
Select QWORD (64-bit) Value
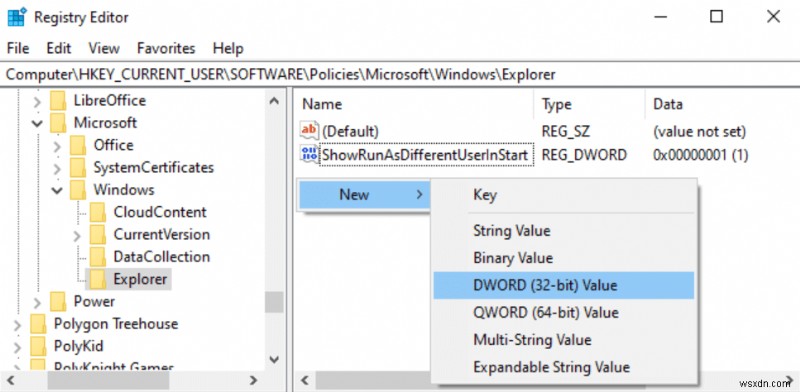coord(563,312)
